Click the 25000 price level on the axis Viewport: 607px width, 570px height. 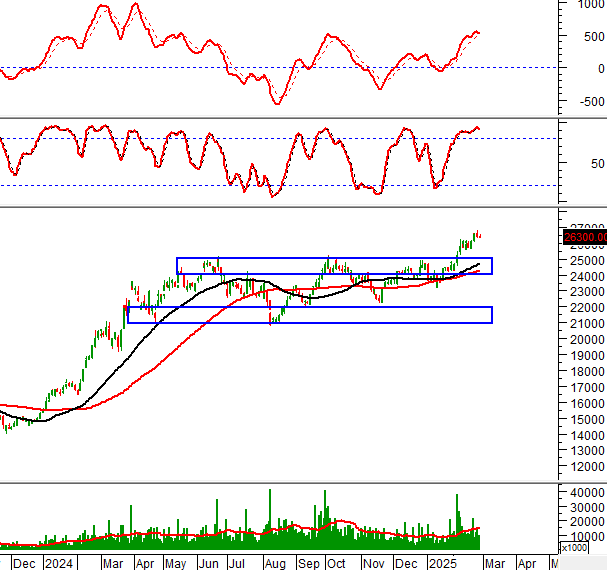tap(585, 260)
